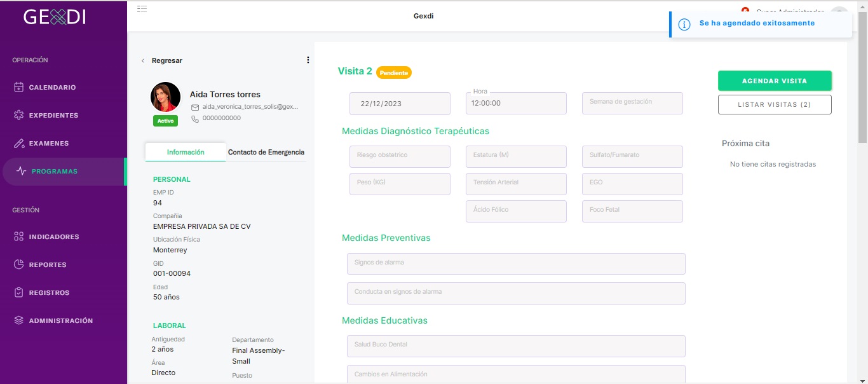Click the calendar icon in sidebar
868x384 pixels.
point(18,87)
